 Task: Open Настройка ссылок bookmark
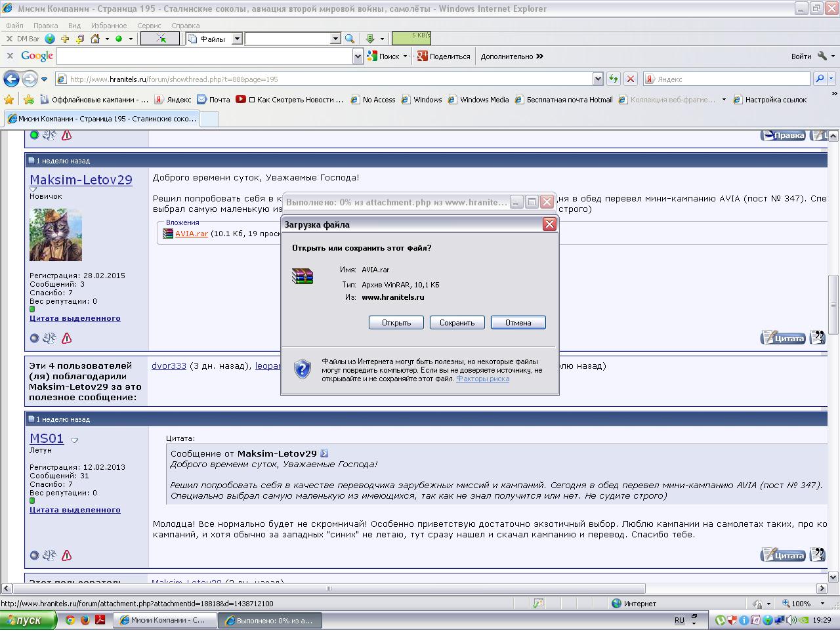point(770,100)
